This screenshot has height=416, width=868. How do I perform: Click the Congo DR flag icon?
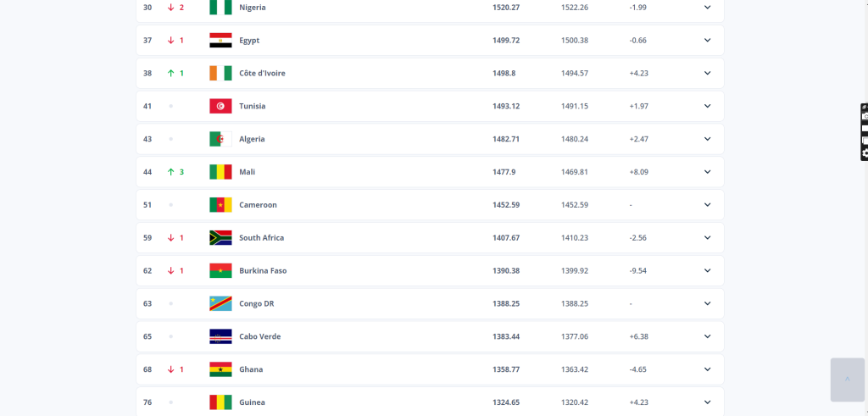point(220,303)
